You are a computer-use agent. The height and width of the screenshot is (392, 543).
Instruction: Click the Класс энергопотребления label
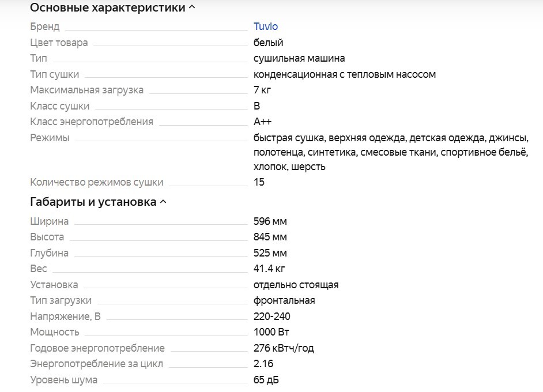(92, 122)
